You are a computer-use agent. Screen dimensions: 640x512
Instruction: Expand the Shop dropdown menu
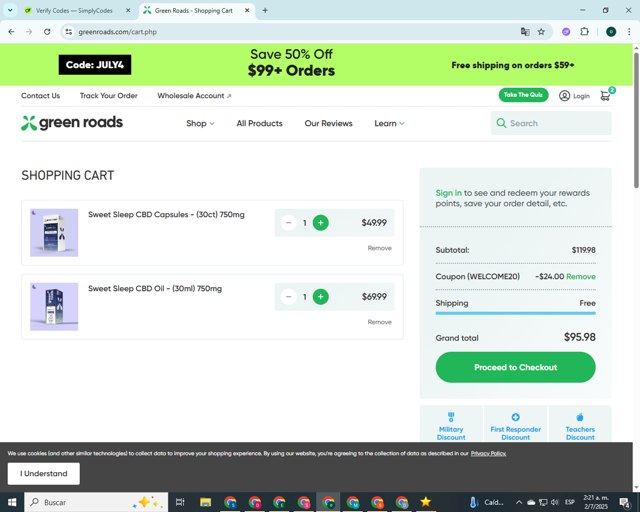point(200,123)
